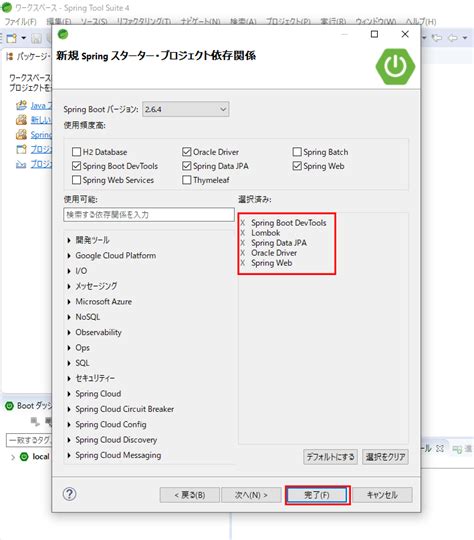Image resolution: width=474 pixels, height=540 pixels.
Task: Click the 選択をクリア button
Action: [385, 457]
